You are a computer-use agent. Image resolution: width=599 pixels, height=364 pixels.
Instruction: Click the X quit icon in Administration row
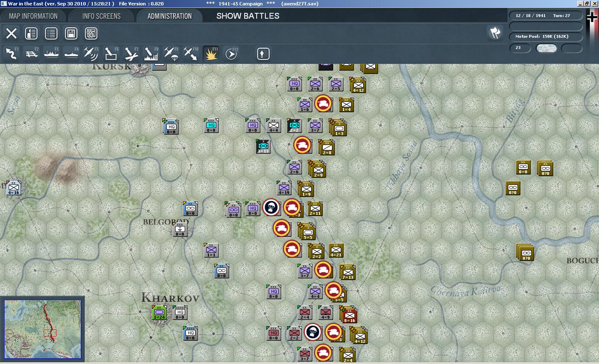11,33
